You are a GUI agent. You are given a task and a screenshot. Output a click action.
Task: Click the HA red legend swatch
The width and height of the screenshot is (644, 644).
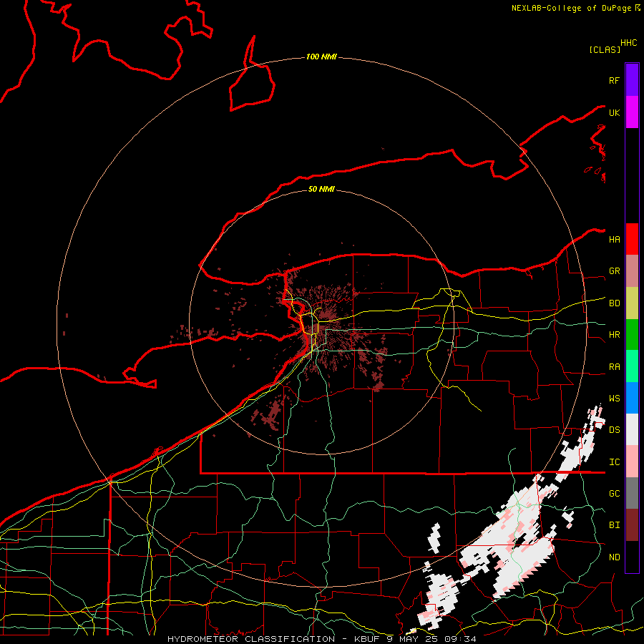click(x=632, y=239)
